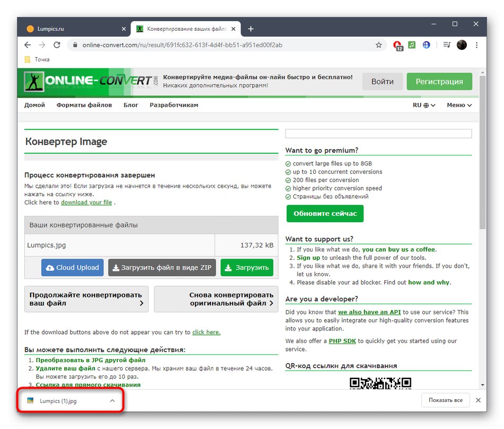Open you can buy us a coffee link

pyautogui.click(x=399, y=249)
